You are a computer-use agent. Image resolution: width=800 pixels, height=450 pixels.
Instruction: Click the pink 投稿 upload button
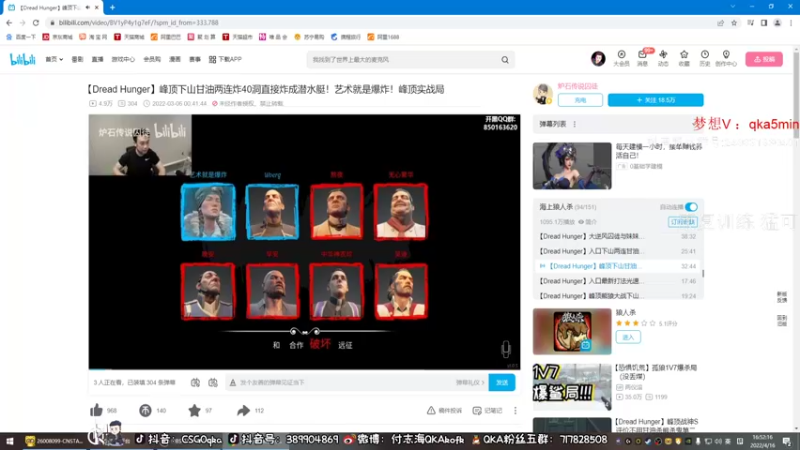click(x=764, y=59)
